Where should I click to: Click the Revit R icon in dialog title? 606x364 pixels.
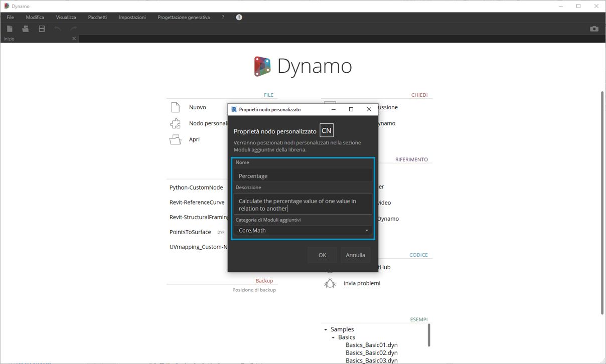pos(234,109)
